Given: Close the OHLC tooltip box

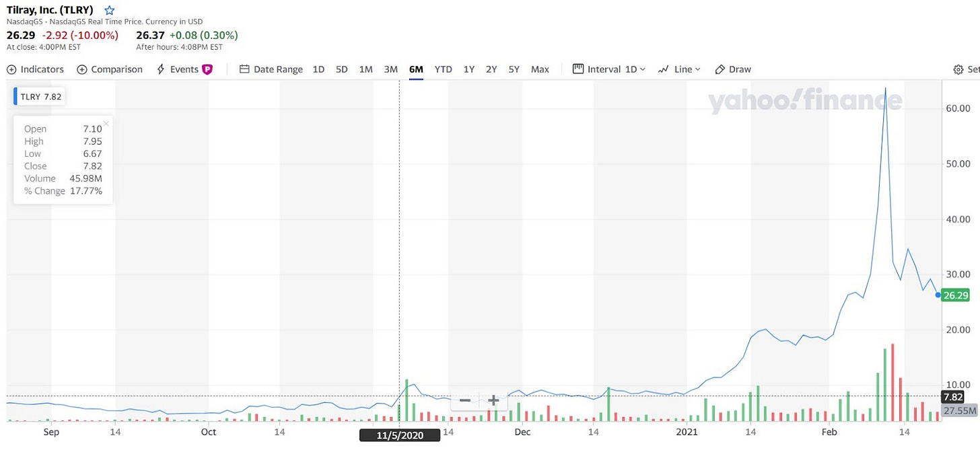Looking at the screenshot, I should coord(106,123).
